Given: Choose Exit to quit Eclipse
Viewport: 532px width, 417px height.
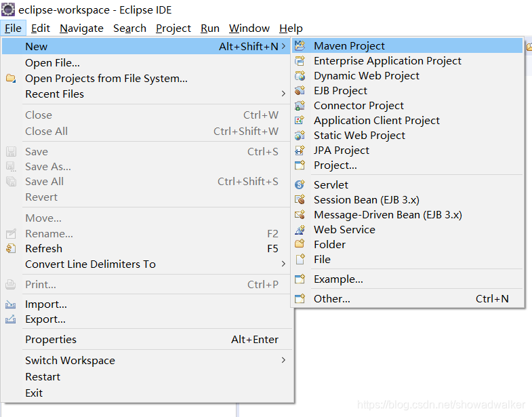Looking at the screenshot, I should 146,393.
